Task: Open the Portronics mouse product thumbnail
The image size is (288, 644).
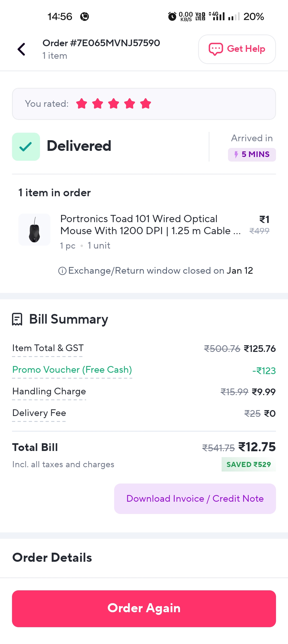Action: click(x=34, y=230)
